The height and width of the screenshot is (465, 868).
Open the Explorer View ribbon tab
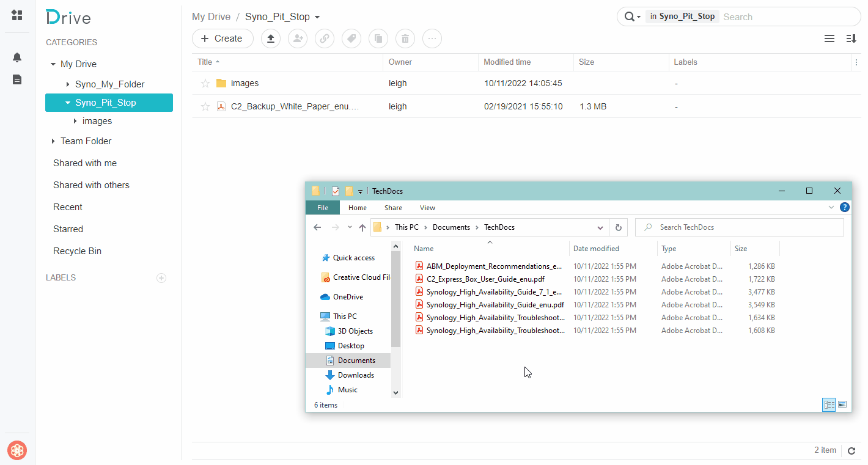427,208
